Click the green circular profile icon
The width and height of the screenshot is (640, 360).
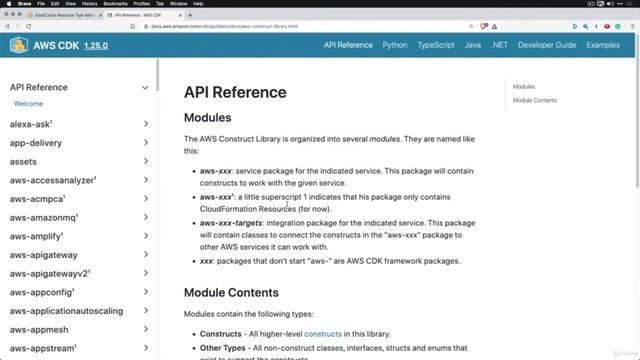click(618, 26)
